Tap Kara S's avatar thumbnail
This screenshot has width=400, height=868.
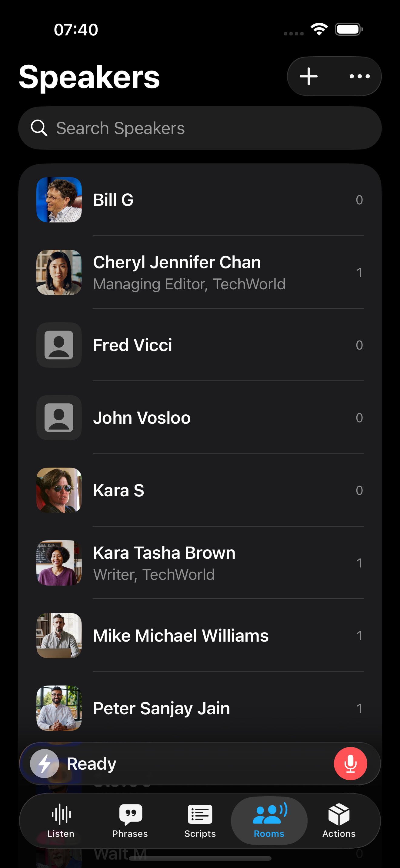coord(59,490)
